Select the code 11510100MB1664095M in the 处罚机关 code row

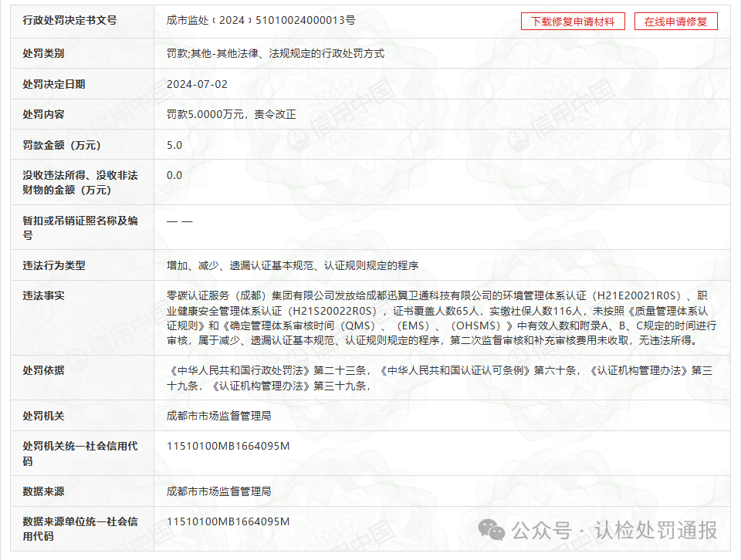click(228, 446)
